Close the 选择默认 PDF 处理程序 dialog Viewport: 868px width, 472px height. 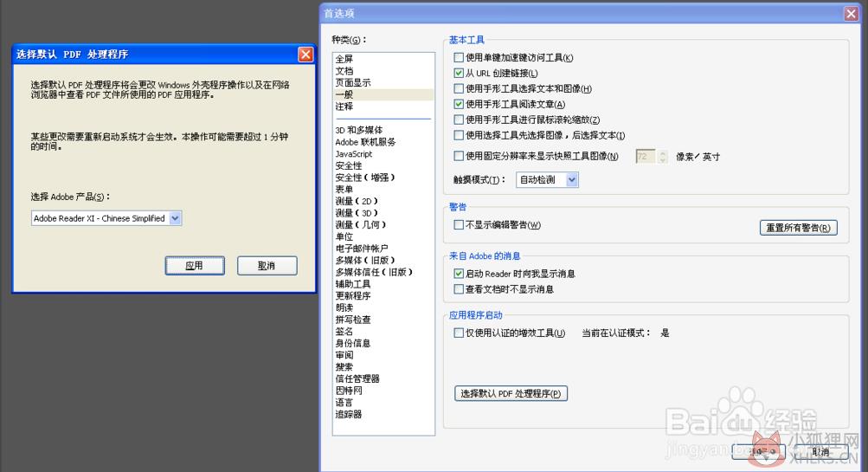point(305,55)
